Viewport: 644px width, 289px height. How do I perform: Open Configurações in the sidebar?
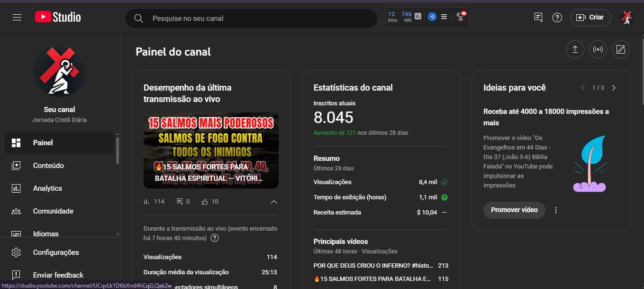pos(59,252)
